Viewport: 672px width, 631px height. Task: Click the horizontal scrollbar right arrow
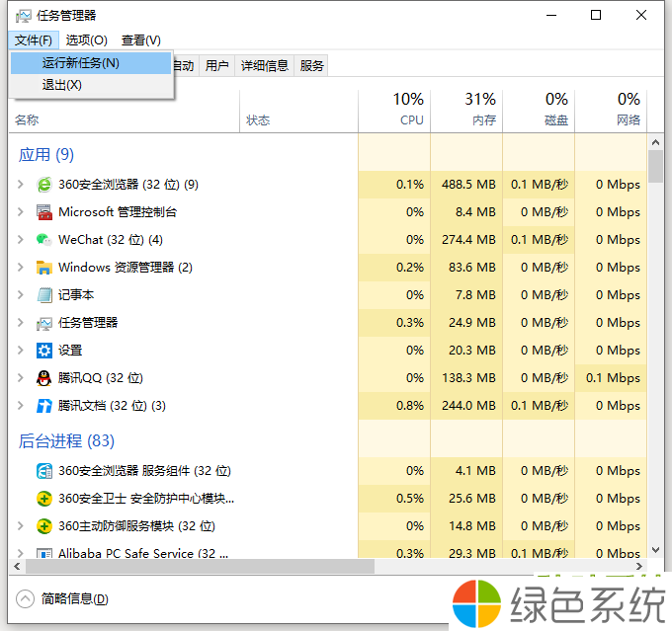[x=639, y=566]
